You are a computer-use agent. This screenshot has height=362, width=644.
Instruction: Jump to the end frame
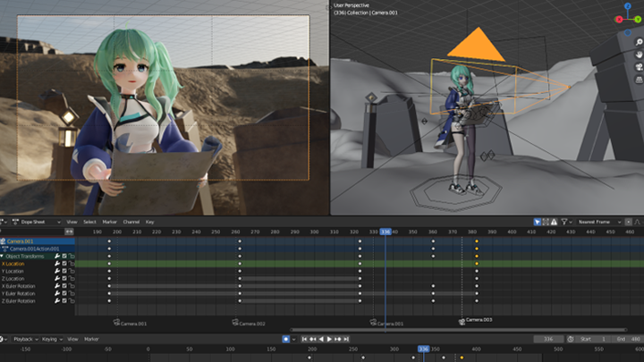346,339
